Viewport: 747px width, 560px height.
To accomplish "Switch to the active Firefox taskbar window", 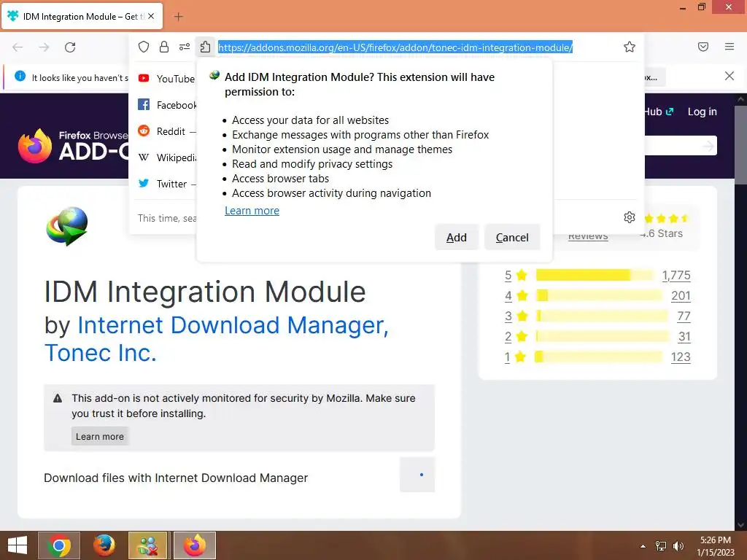I will click(x=194, y=545).
